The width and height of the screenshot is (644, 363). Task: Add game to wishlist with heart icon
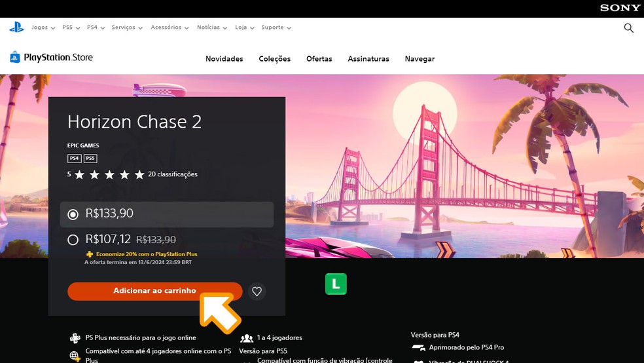(257, 291)
